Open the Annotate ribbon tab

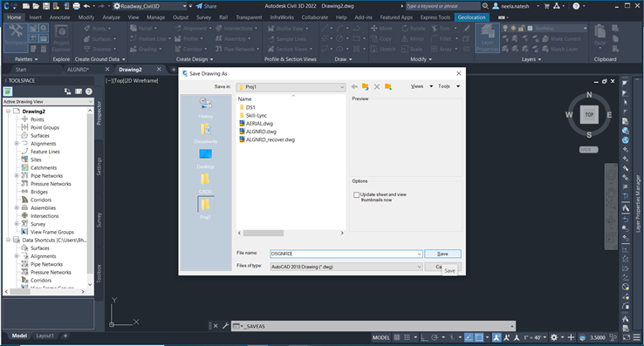tap(59, 17)
